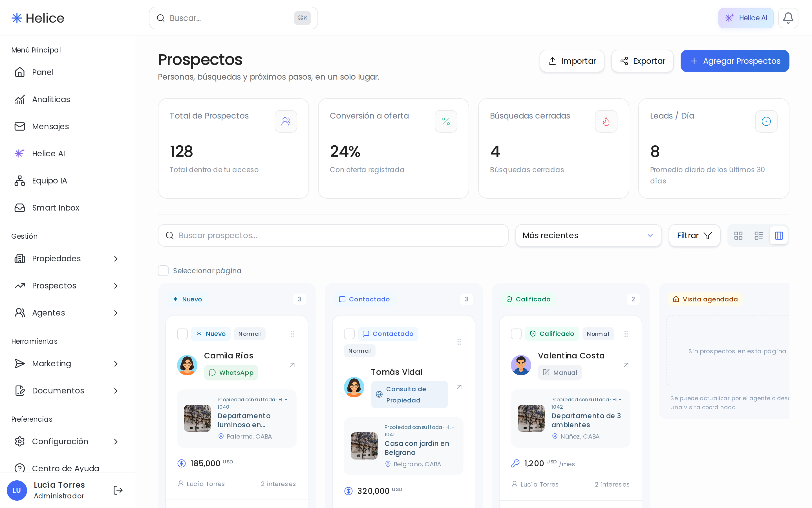Click the Exportar button
Viewport: 812px width, 508px height.
coord(642,61)
